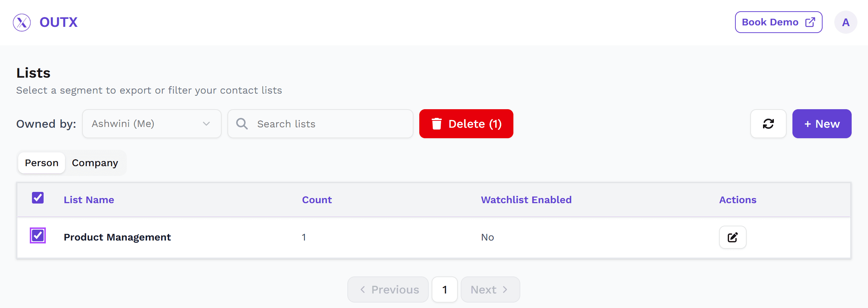Click the + New button
Image resolution: width=868 pixels, height=308 pixels.
822,124
